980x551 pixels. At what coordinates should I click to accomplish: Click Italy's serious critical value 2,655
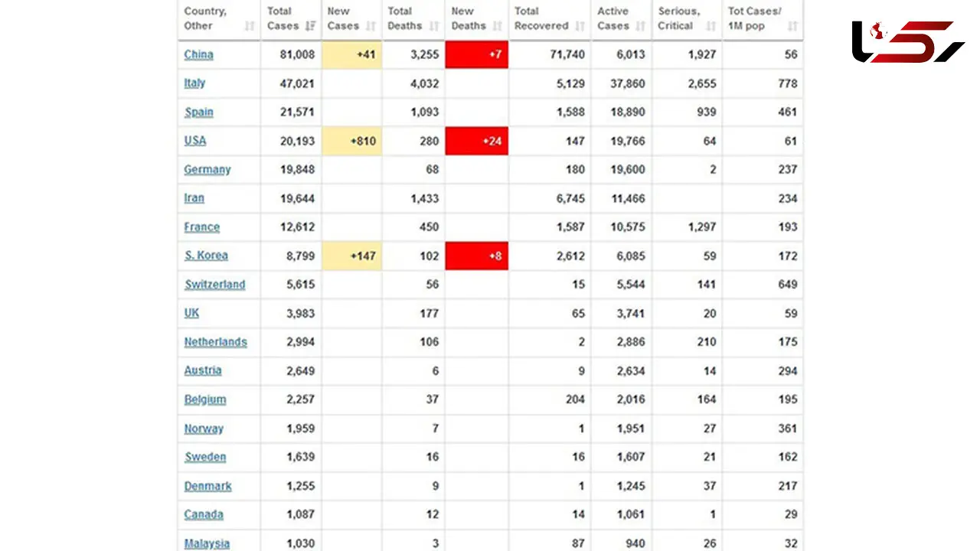[x=701, y=83]
